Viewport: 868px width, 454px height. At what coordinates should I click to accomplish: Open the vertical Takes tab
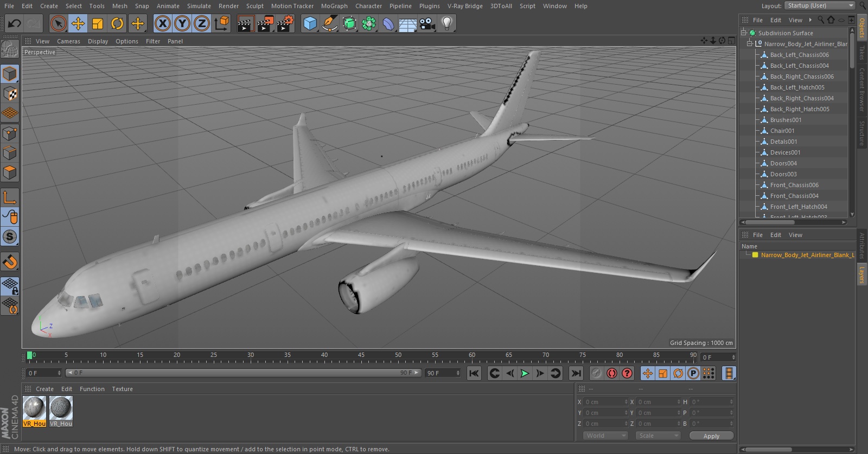click(861, 53)
